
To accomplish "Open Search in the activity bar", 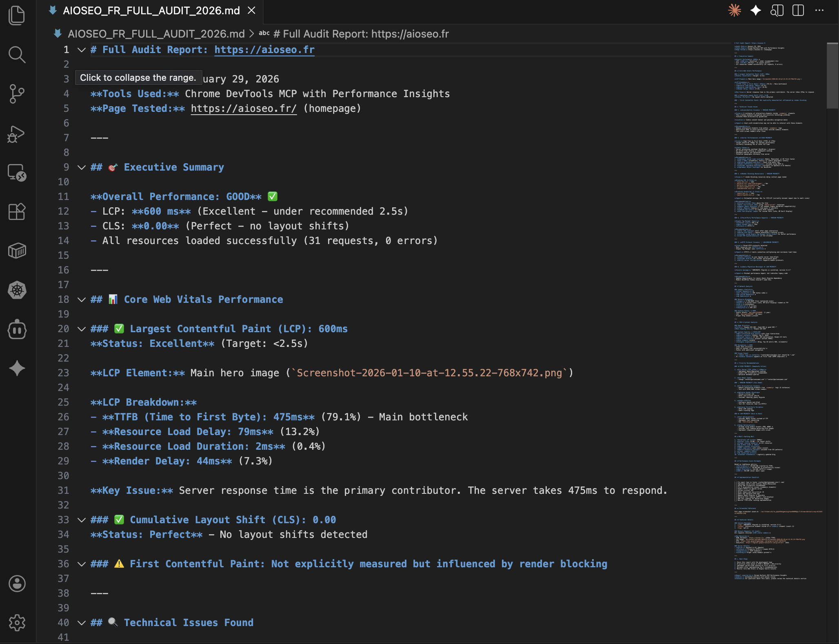I will click(17, 55).
